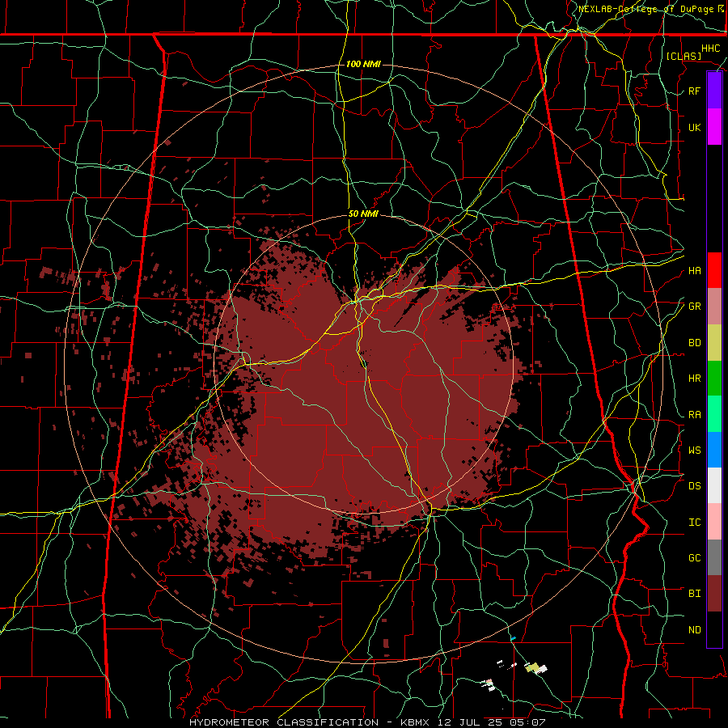Click the gray GC legend swatch
Image resolution: width=728 pixels, height=728 pixels.
pyautogui.click(x=714, y=557)
